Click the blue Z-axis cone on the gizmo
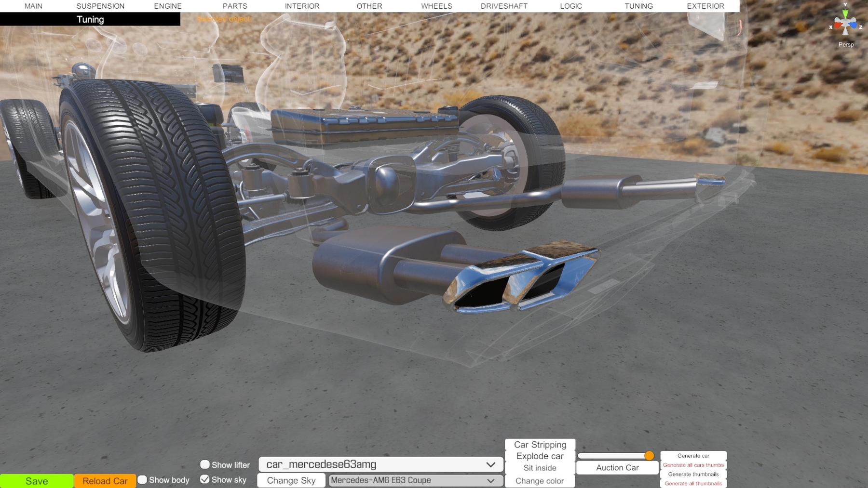Screen dimensions: 868x488 (853, 25)
